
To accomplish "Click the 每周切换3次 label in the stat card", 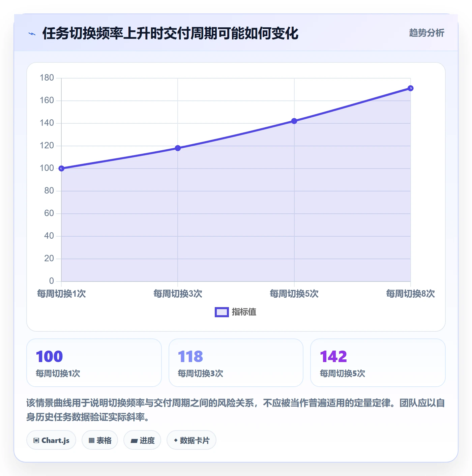I will coord(200,374).
